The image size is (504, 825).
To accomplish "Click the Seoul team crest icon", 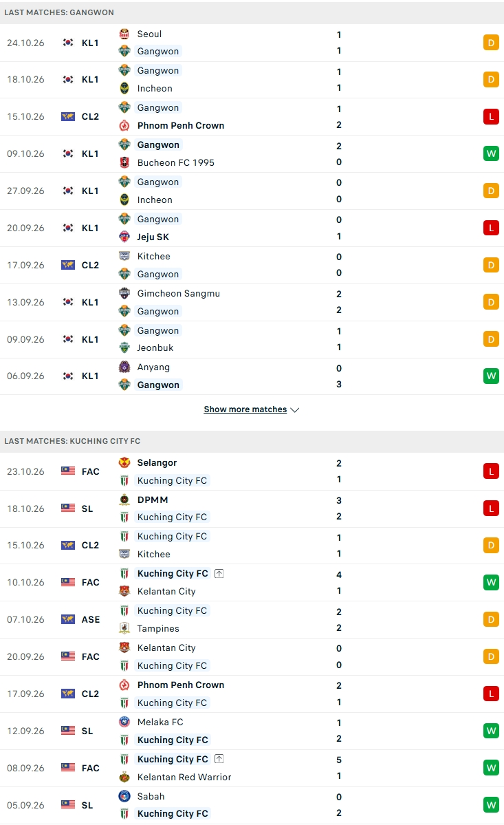I will tap(124, 34).
